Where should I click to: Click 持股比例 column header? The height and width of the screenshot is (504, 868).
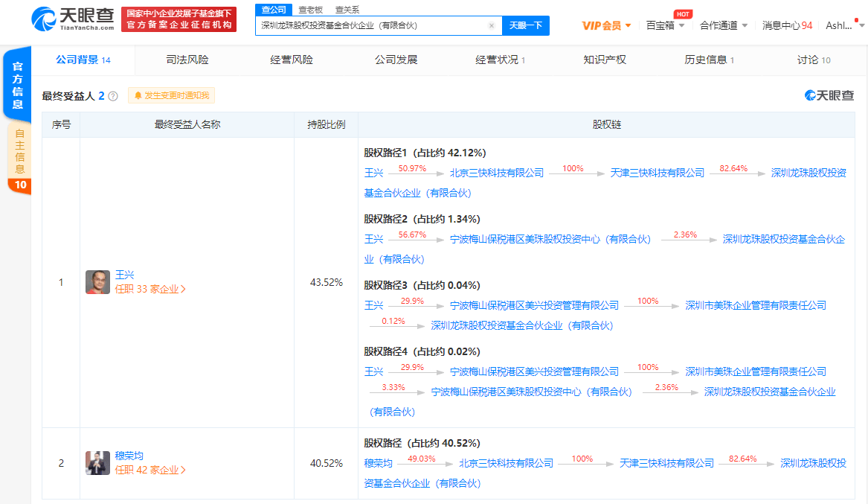click(x=326, y=124)
